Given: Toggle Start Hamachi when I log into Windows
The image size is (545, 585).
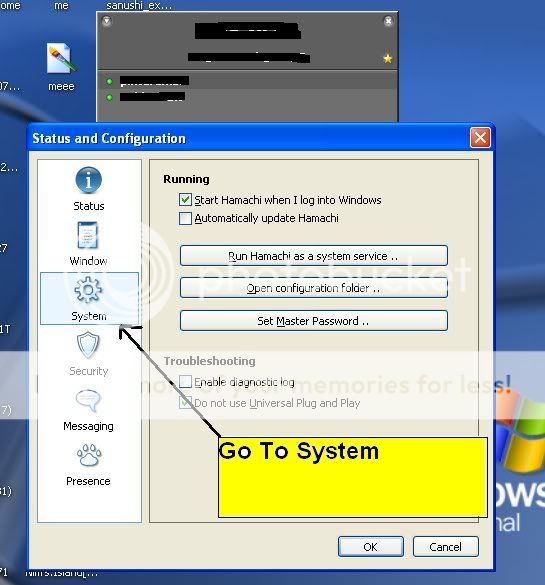Looking at the screenshot, I should (x=185, y=200).
